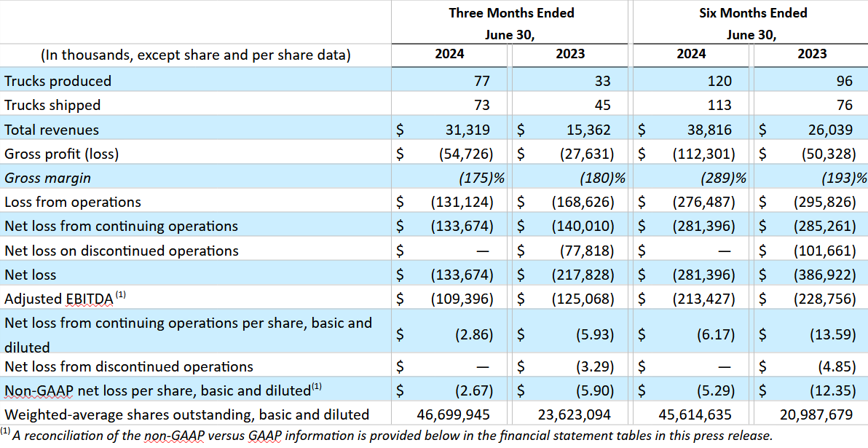Click the italic 'Gross margin' label
The width and height of the screenshot is (868, 448).
coord(47,178)
